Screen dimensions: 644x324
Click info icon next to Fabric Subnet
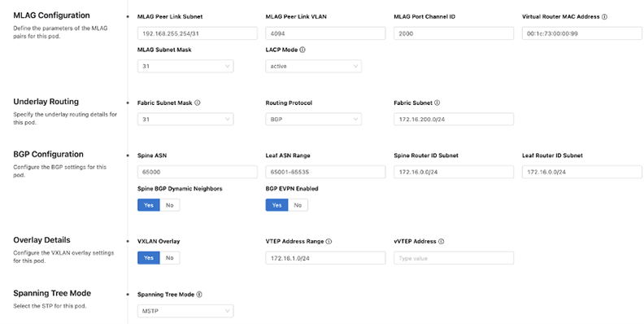437,103
